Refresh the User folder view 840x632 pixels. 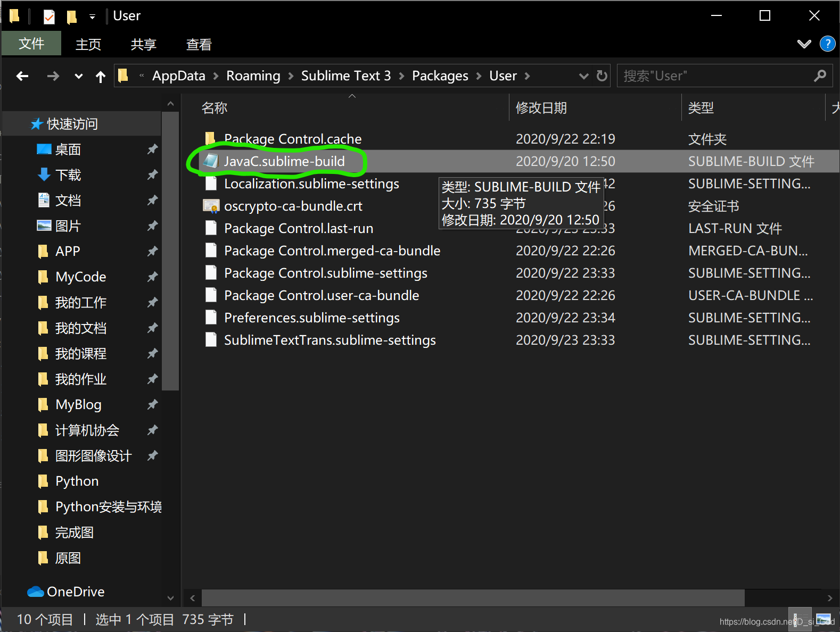(x=602, y=76)
